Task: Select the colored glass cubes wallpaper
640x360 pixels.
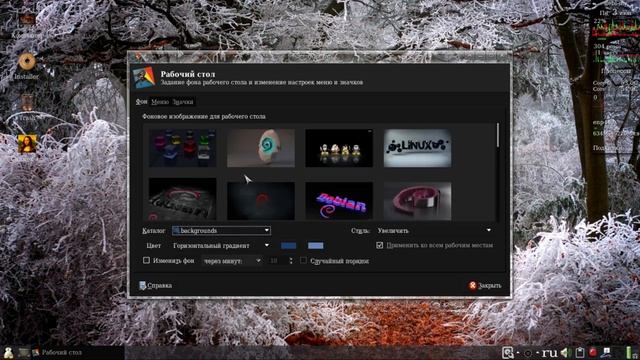Action: (x=182, y=148)
